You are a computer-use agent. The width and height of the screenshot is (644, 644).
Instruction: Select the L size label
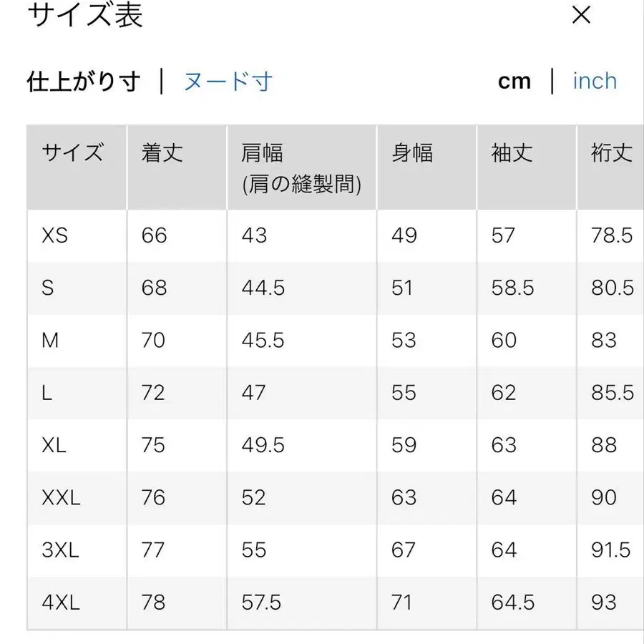pos(45,393)
